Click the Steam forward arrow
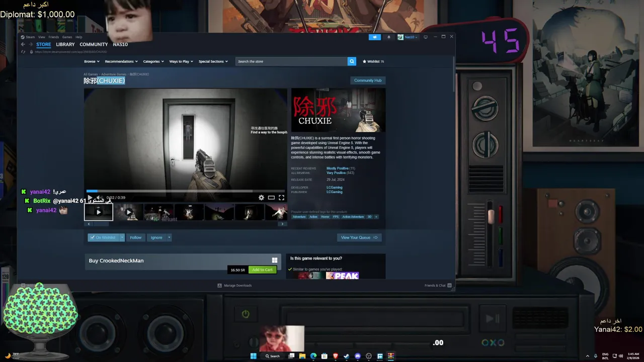The width and height of the screenshot is (644, 362). pos(30,44)
